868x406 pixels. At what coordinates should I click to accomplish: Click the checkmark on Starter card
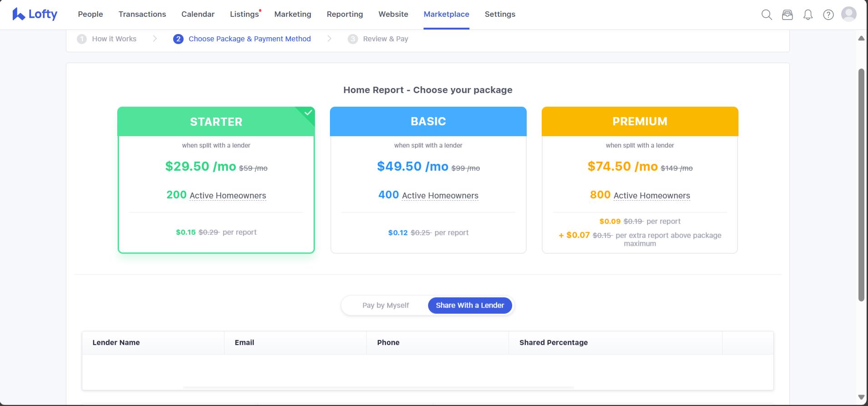[x=308, y=112]
